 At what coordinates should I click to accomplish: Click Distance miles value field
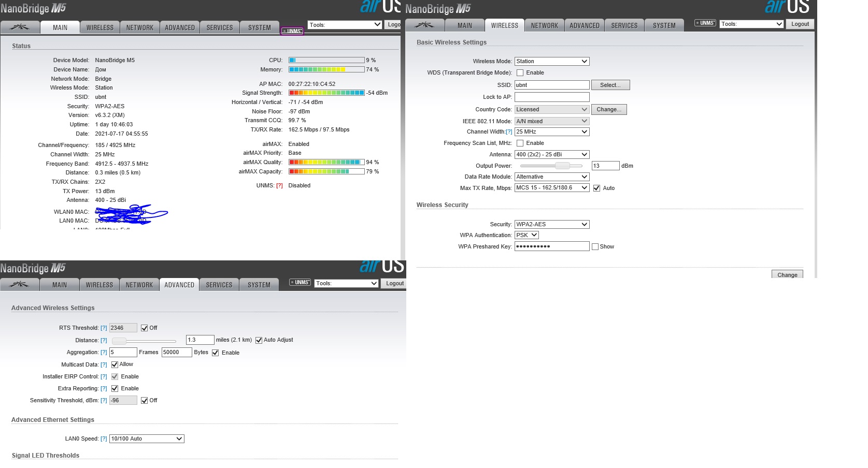[x=200, y=340]
